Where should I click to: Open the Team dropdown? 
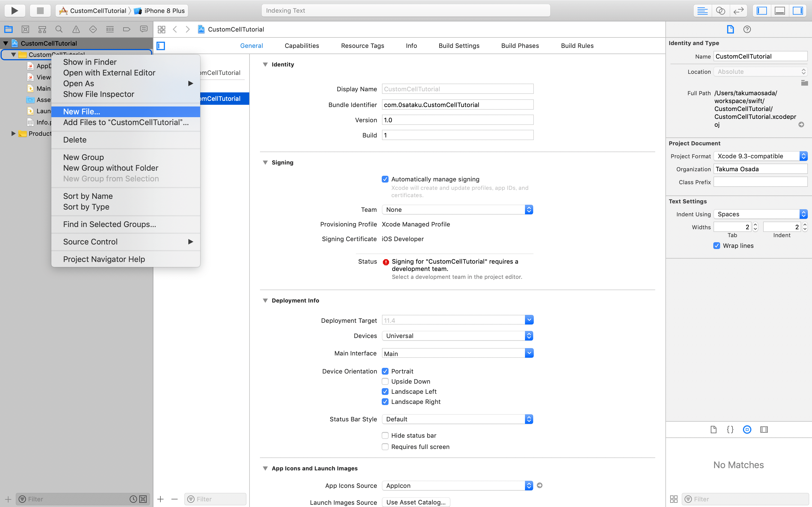click(x=457, y=210)
